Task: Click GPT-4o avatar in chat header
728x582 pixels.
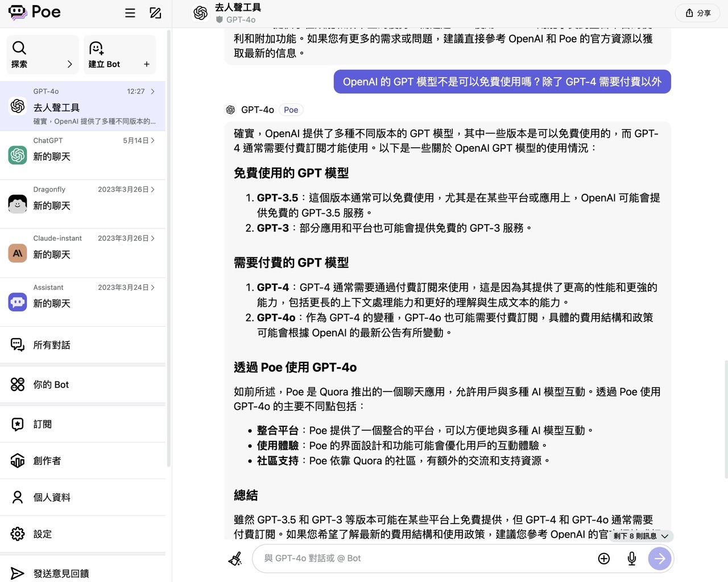Action: click(200, 13)
